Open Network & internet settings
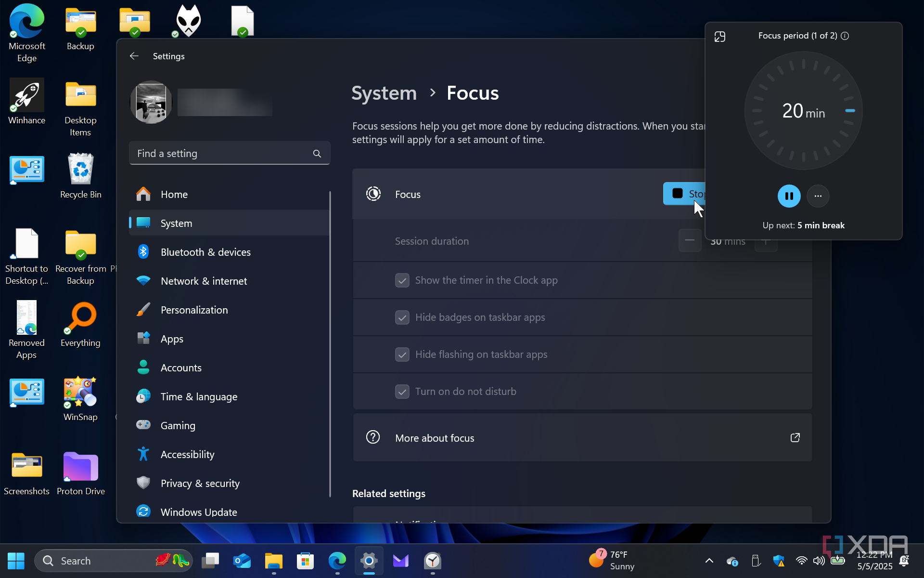The width and height of the screenshot is (924, 578). pyautogui.click(x=229, y=281)
